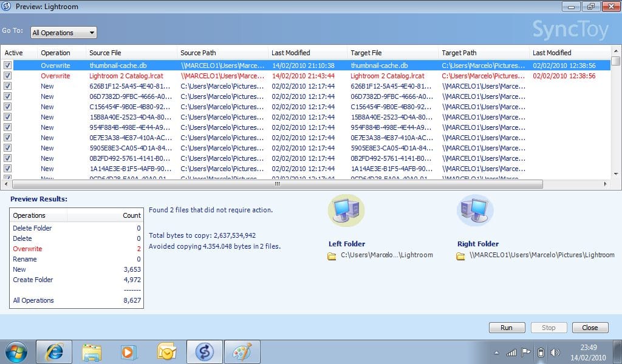Open the All Operations dropdown
This screenshot has width=622, height=364.
coord(64,33)
